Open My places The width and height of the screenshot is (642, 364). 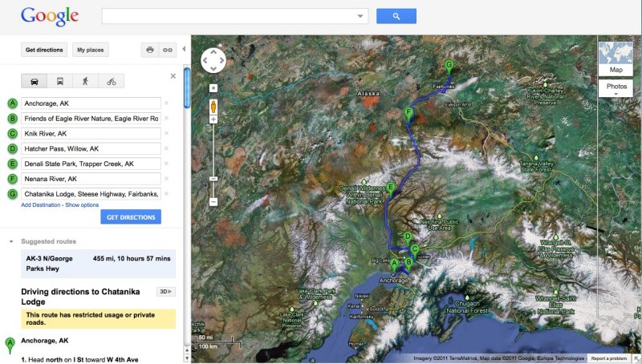(x=91, y=50)
